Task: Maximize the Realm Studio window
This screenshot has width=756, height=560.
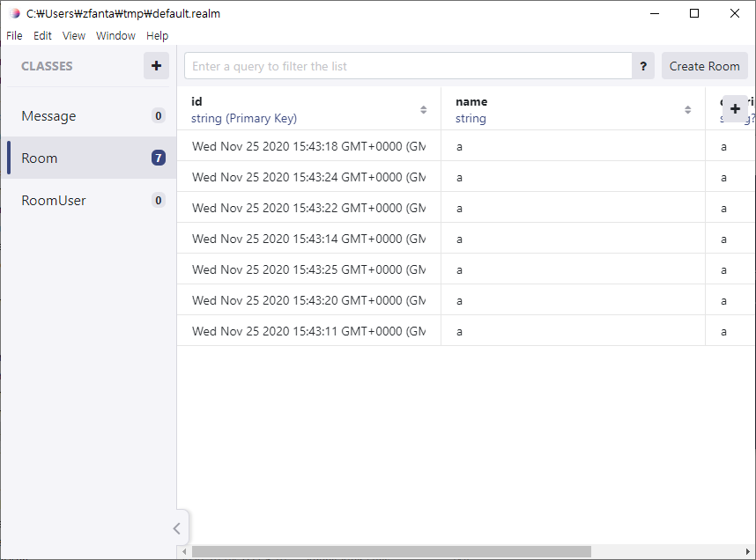Action: [x=694, y=13]
